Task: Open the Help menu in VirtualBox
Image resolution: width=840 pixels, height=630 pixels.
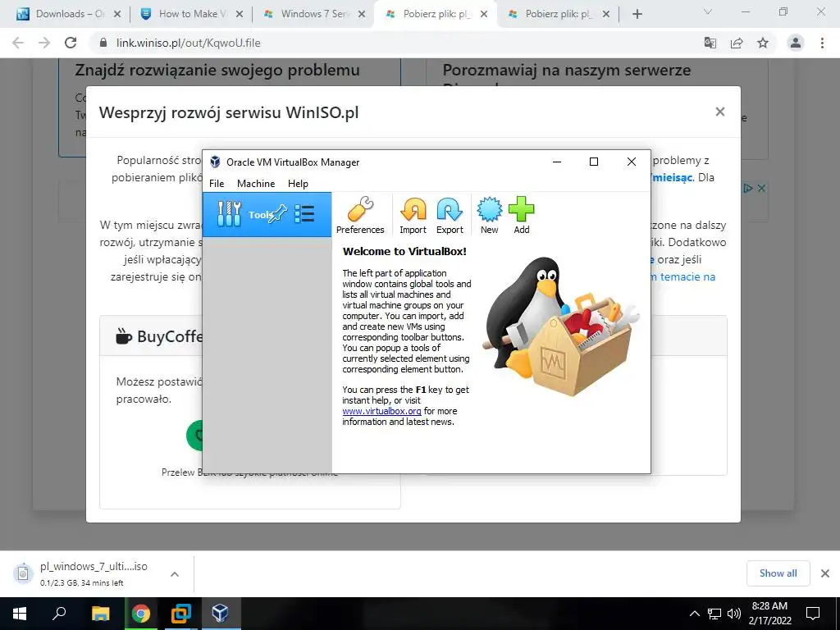Action: click(x=298, y=183)
